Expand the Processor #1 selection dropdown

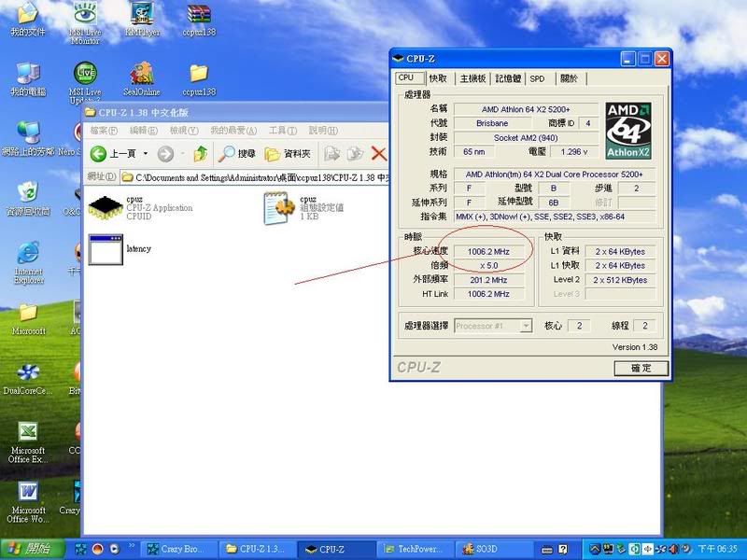click(x=526, y=326)
